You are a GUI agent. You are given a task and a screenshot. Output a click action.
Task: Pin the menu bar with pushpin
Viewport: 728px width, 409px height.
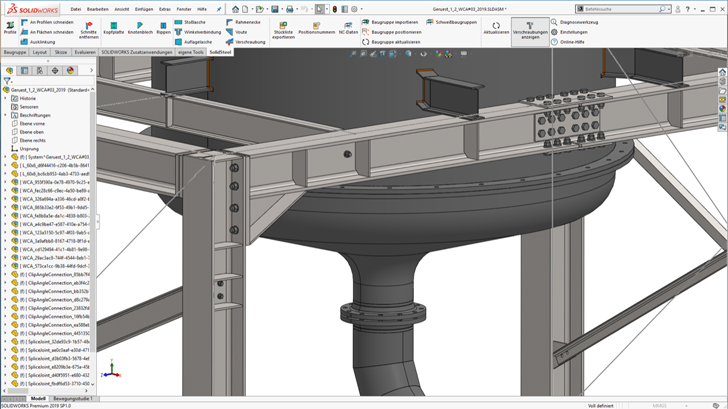219,9
